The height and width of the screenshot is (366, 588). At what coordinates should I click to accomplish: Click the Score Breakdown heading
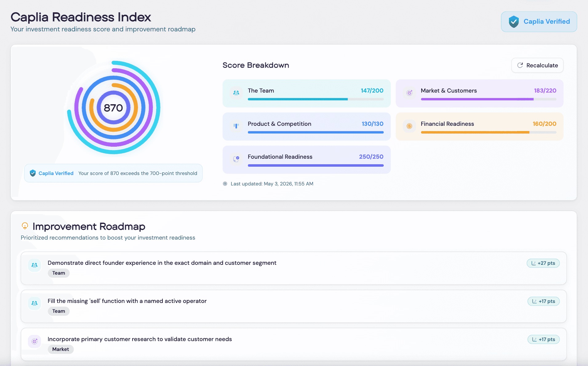(x=256, y=65)
